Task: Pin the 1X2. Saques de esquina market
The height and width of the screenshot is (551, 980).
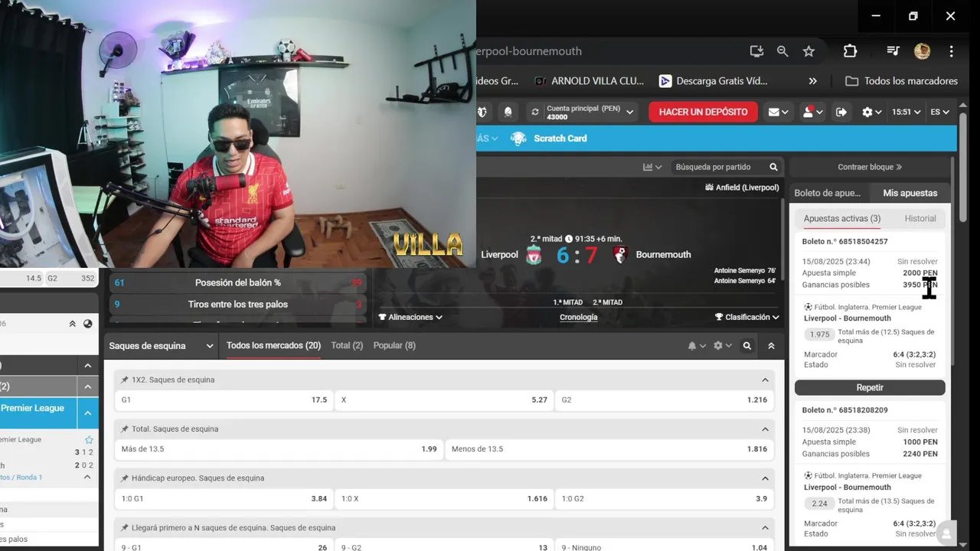Action: click(x=125, y=380)
